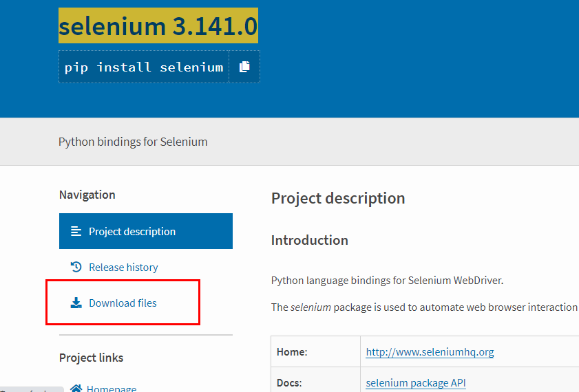This screenshot has width=579, height=392.
Task: Click the clock icon beside Release history
Action: point(76,267)
